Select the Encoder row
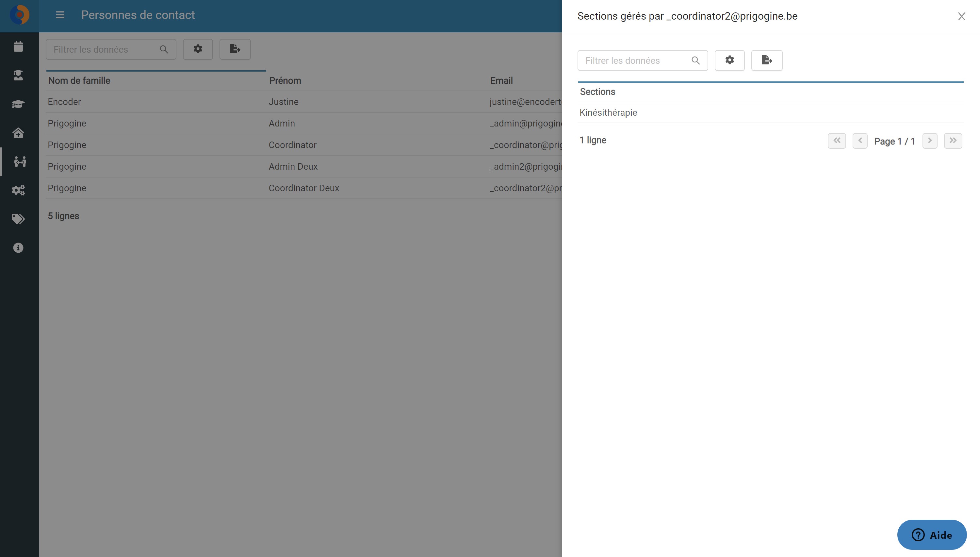 coord(304,102)
